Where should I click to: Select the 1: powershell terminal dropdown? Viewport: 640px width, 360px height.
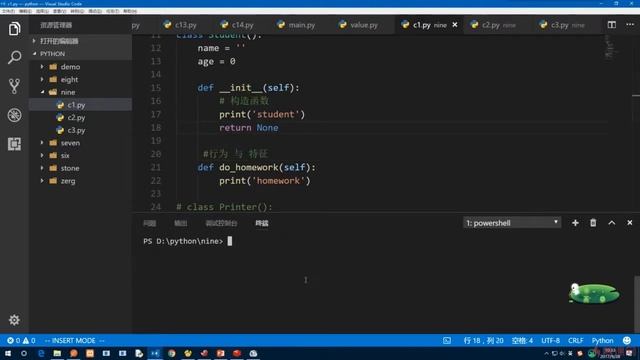click(512, 223)
